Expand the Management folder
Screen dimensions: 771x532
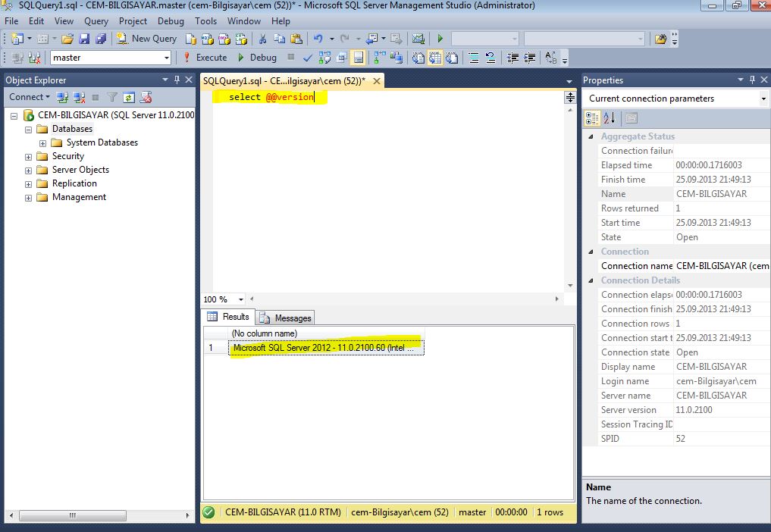click(x=28, y=198)
